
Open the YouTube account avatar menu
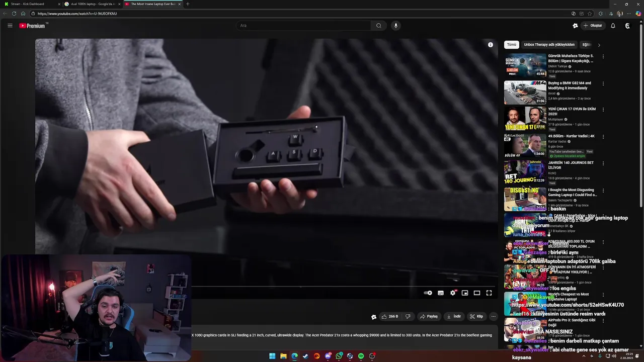coord(627,26)
